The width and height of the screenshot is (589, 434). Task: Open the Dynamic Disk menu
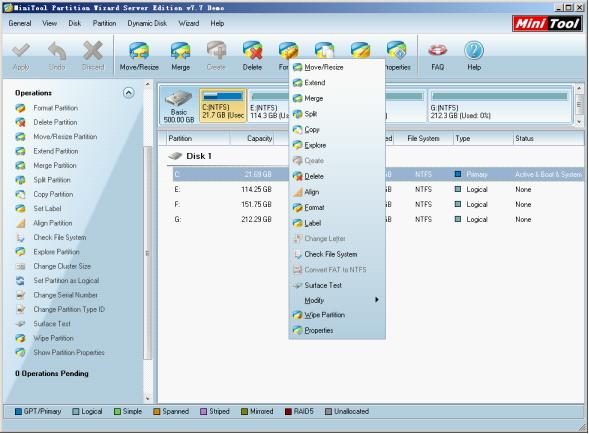147,23
